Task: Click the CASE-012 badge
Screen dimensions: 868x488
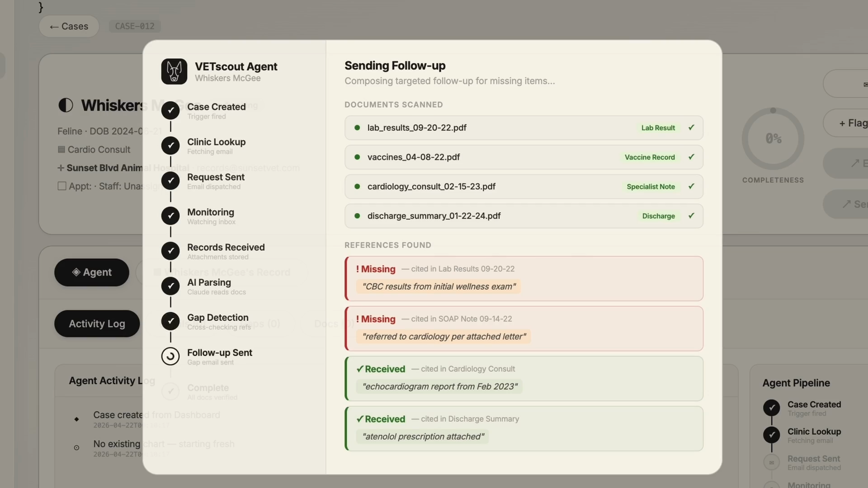Action: pos(135,26)
